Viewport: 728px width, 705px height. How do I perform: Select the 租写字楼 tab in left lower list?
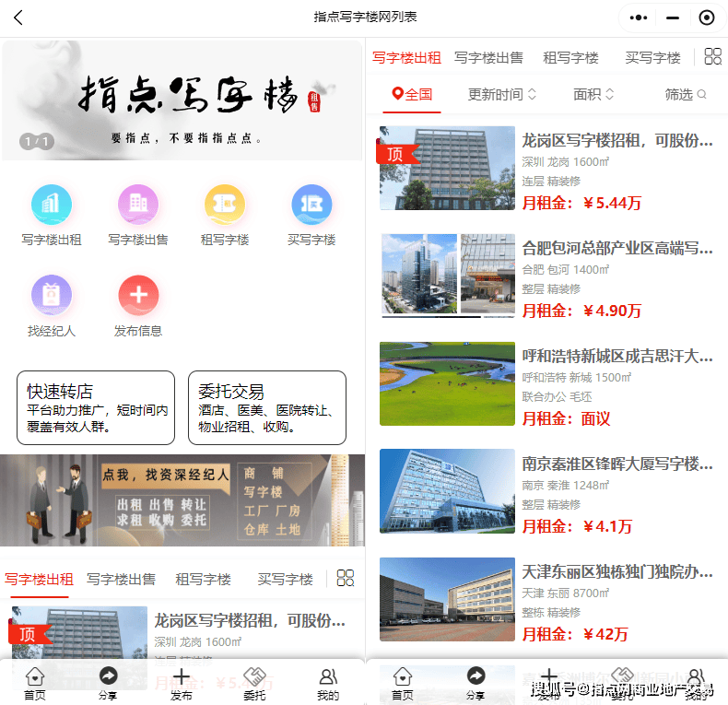pyautogui.click(x=202, y=580)
